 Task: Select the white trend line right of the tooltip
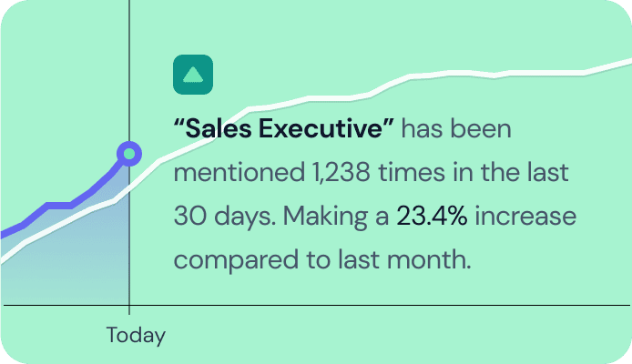click(x=510, y=75)
